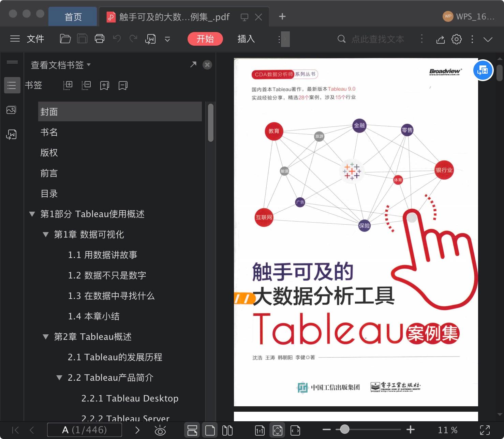Collapse 第1部分 Tableau使用概述 triangle
Screen dimensions: 504x439
32,214
